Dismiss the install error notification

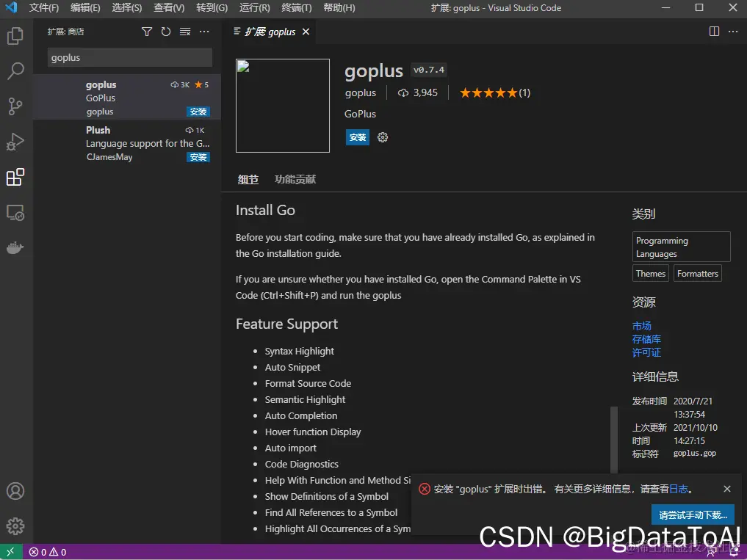(727, 489)
